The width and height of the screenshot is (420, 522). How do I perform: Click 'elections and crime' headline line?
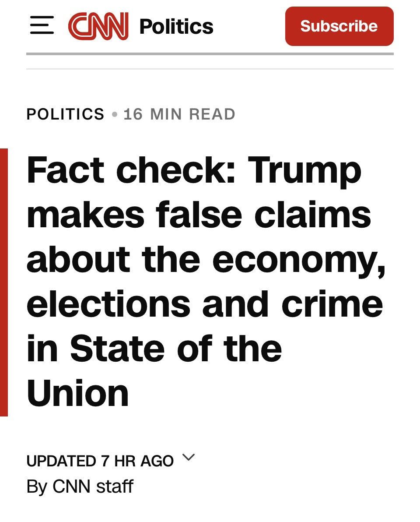[x=204, y=304]
